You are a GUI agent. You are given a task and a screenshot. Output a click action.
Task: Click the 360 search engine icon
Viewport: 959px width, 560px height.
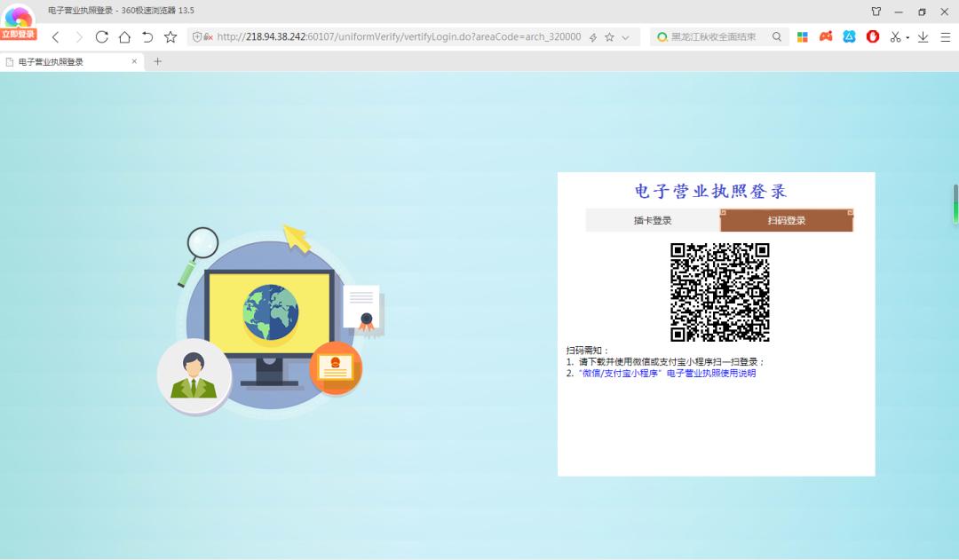pyautogui.click(x=662, y=37)
